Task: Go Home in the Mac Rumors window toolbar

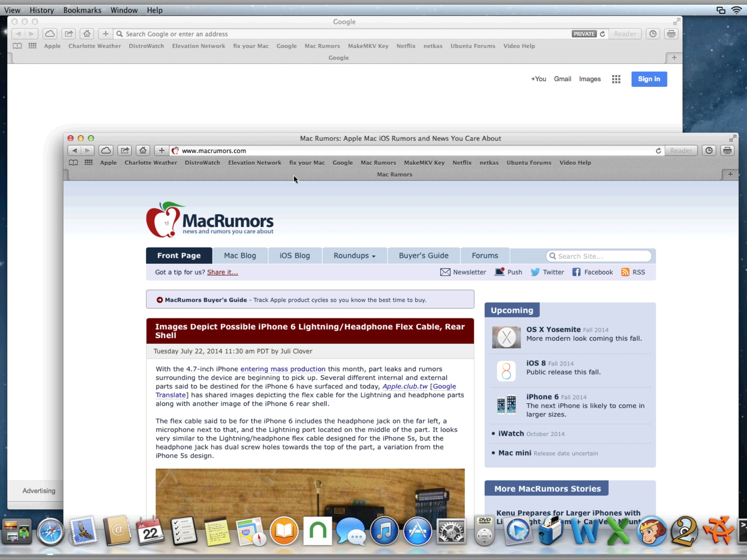Action: tap(143, 151)
